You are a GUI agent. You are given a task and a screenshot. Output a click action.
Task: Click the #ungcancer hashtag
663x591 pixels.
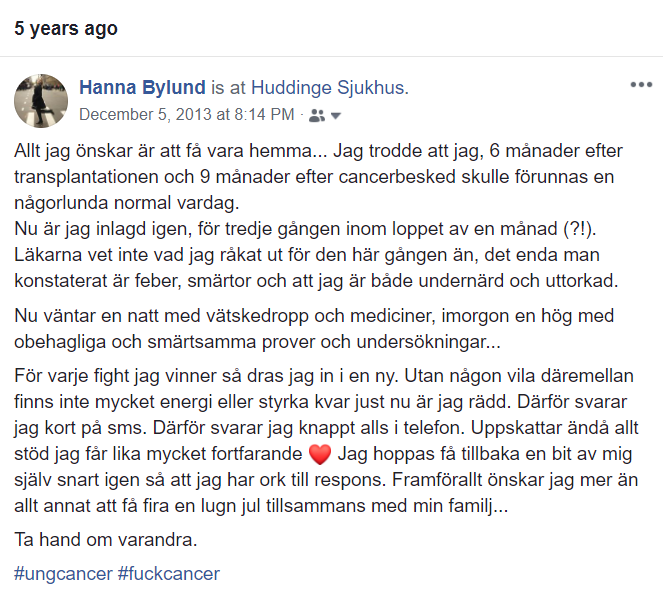(62, 574)
